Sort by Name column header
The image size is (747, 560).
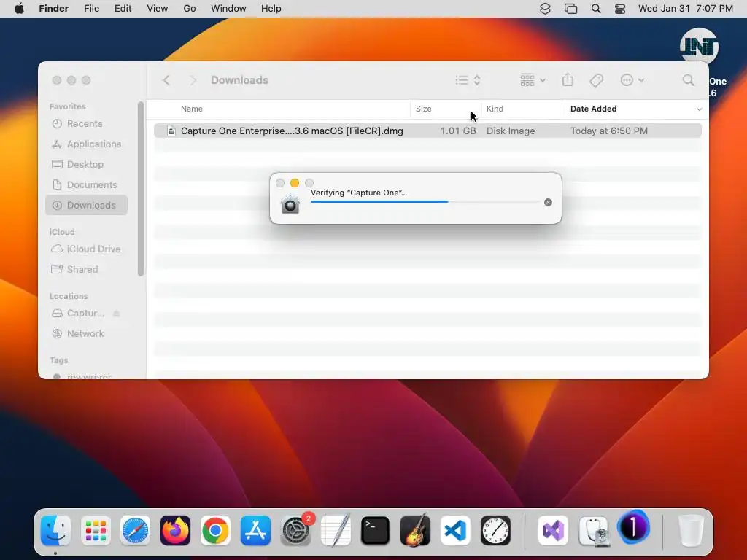tap(192, 109)
